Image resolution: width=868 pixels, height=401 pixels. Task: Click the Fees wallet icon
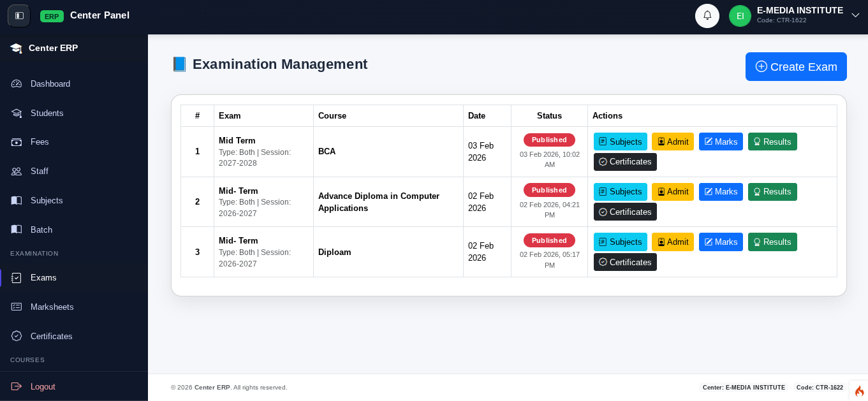17,142
